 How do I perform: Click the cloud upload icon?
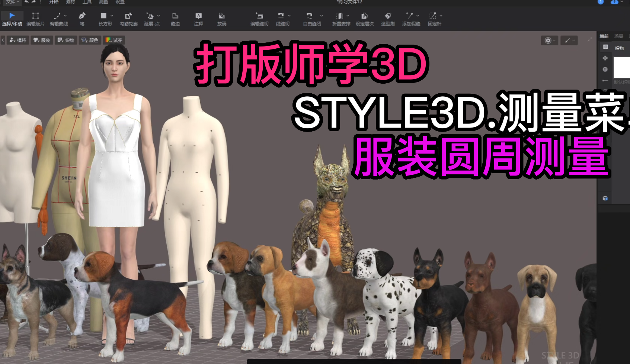[614, 2]
